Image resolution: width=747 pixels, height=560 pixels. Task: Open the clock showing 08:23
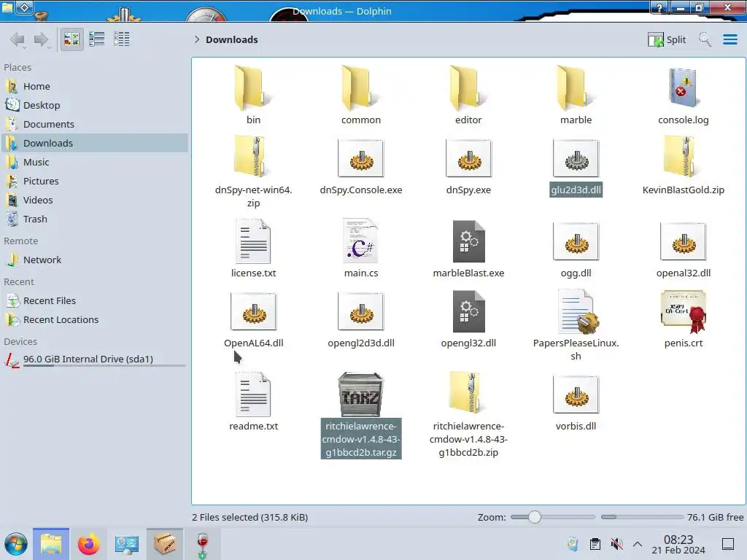tap(678, 544)
